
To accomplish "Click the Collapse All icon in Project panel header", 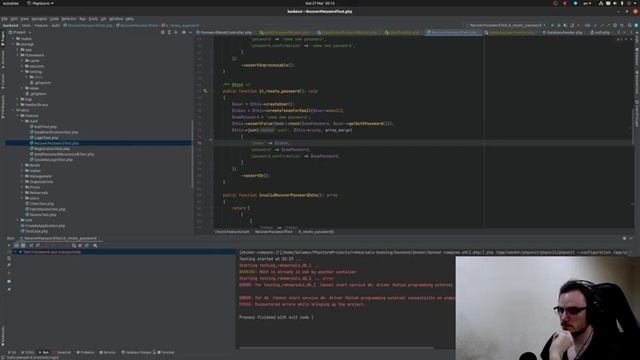I will (x=176, y=32).
